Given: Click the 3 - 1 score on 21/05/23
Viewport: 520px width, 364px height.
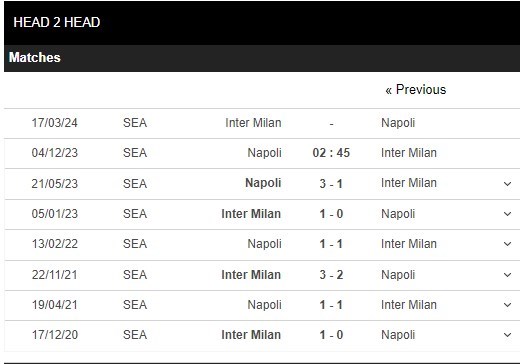Looking at the screenshot, I should (331, 184).
